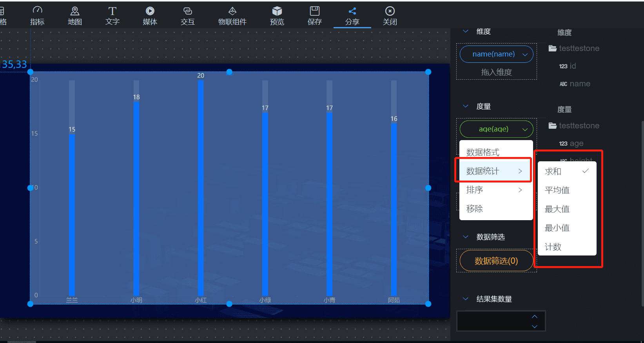The width and height of the screenshot is (644, 343).
Task: Select the age numeric field
Action: pyautogui.click(x=571, y=143)
